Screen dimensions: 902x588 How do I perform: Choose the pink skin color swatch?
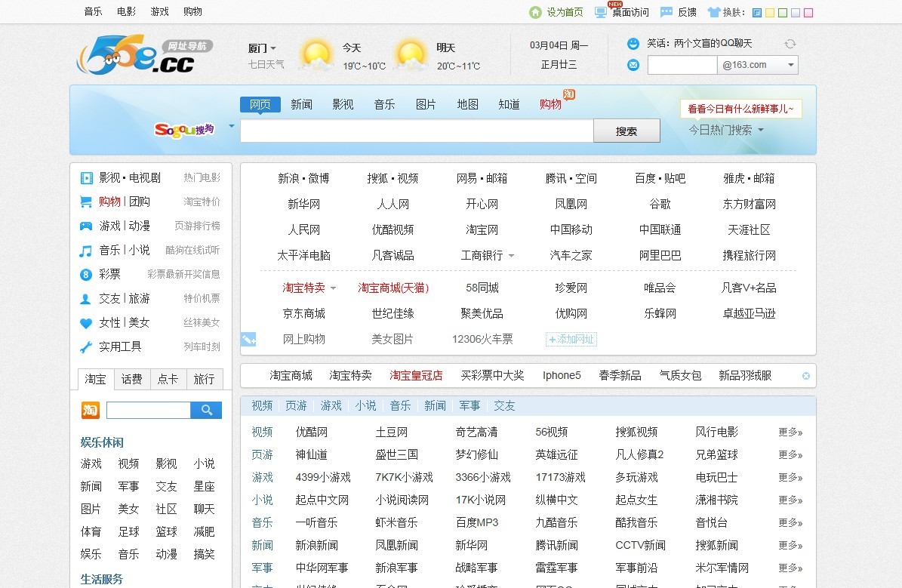pyautogui.click(x=808, y=13)
